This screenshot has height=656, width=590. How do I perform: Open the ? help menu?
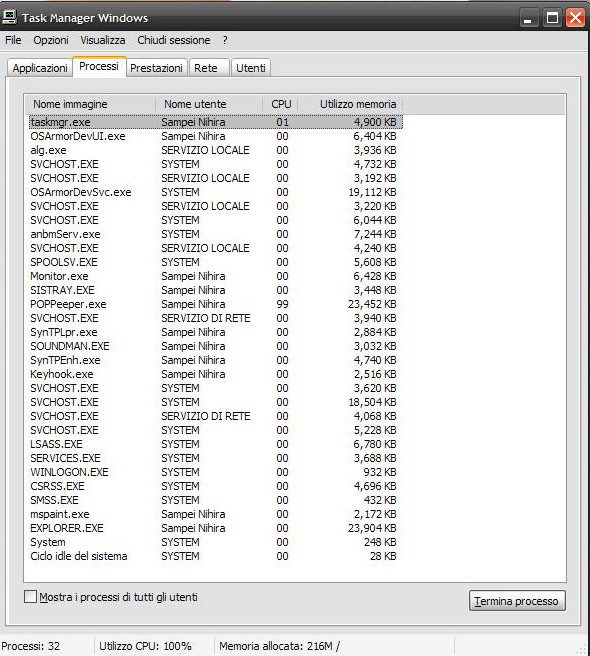coord(225,40)
